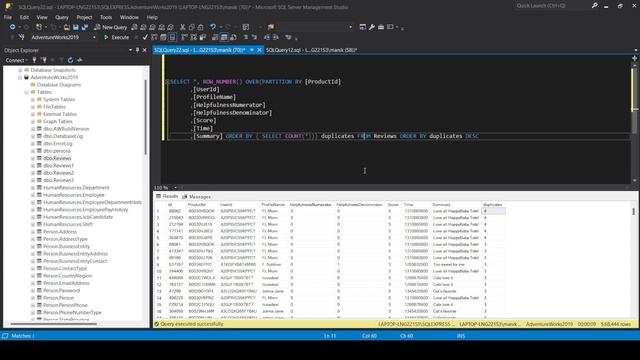This screenshot has height=360, width=640.
Task: Toggle Include Client Statistics
Action: click(202, 37)
